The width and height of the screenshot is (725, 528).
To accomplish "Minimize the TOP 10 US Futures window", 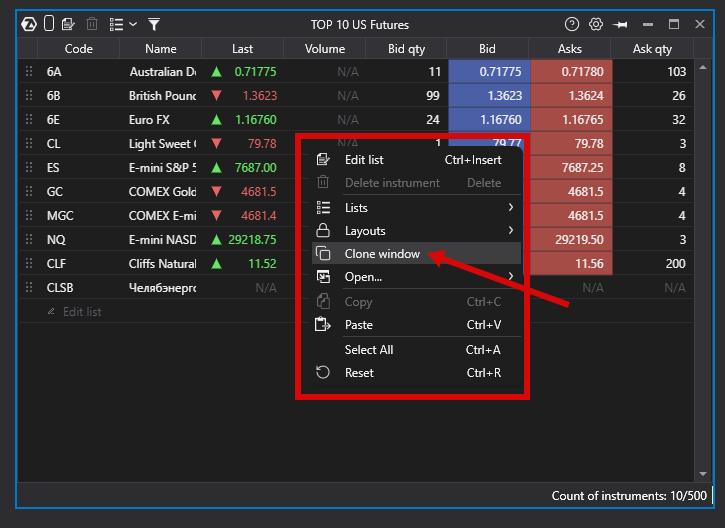I will (x=648, y=25).
